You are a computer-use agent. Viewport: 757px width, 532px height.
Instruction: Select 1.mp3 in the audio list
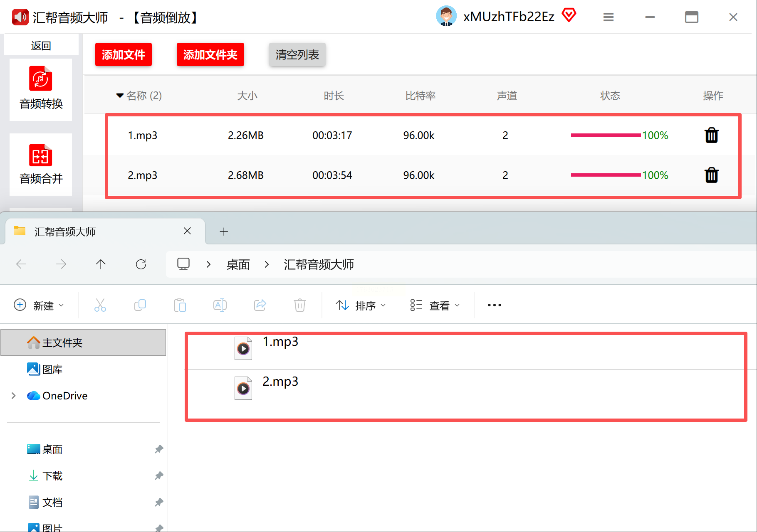click(x=142, y=135)
